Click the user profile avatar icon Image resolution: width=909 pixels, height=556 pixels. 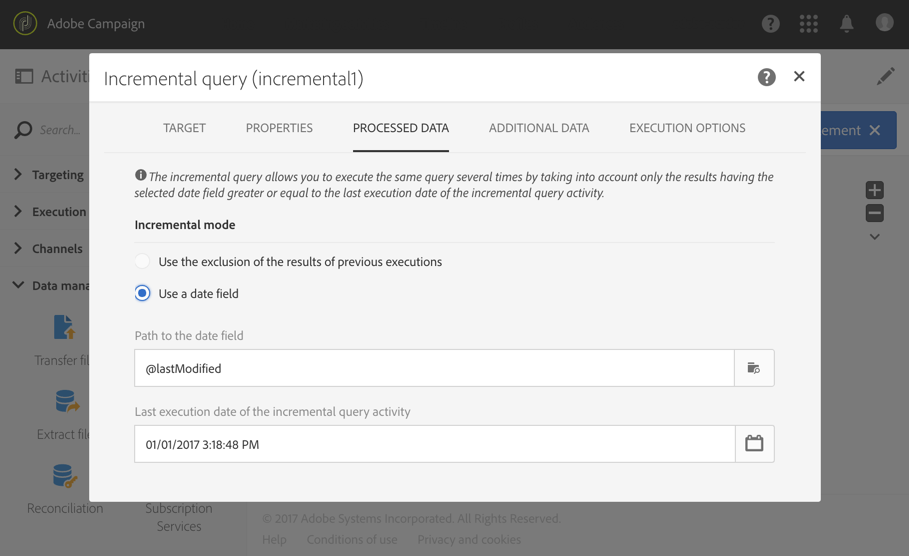coord(884,23)
